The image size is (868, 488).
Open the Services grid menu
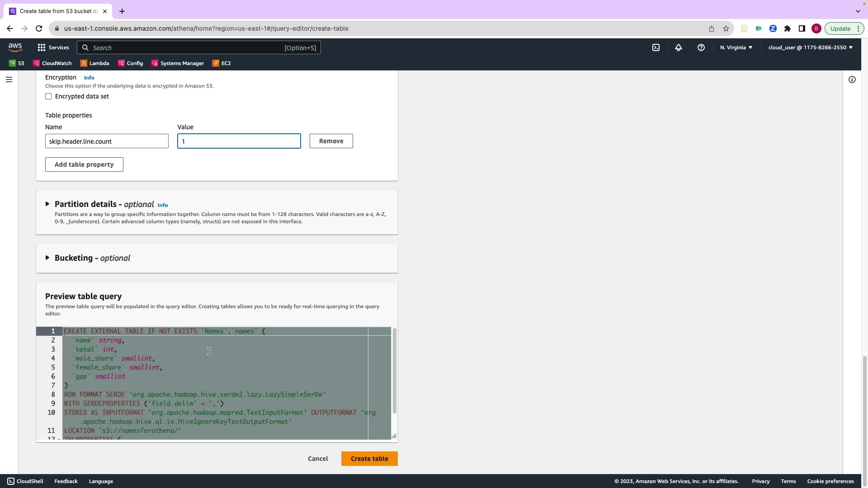pyautogui.click(x=53, y=47)
